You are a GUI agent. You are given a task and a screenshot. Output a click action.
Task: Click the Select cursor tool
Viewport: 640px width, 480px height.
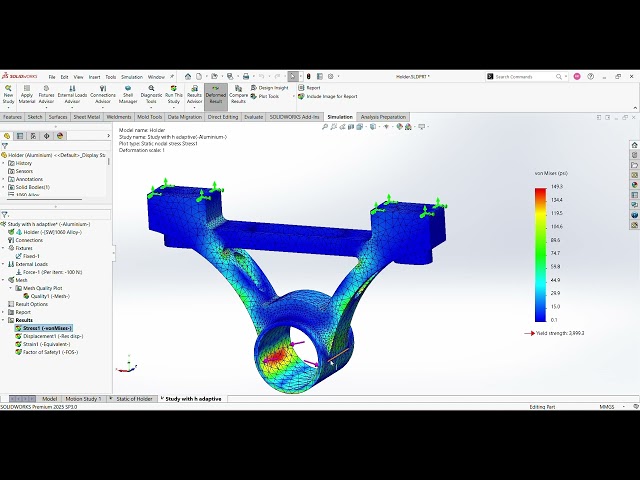pos(293,76)
